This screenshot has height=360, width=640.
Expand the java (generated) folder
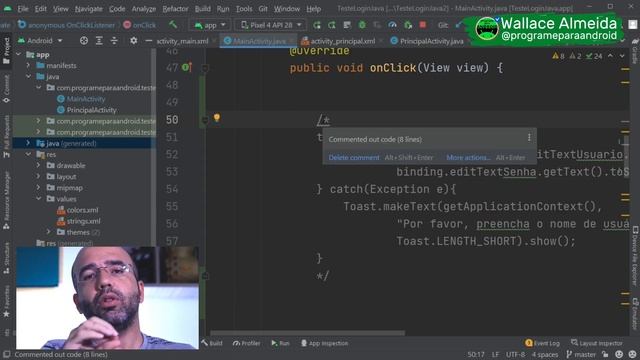coord(29,143)
